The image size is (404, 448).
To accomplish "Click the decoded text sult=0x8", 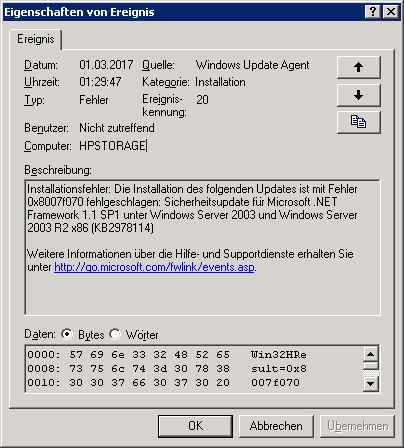I will 279,368.
